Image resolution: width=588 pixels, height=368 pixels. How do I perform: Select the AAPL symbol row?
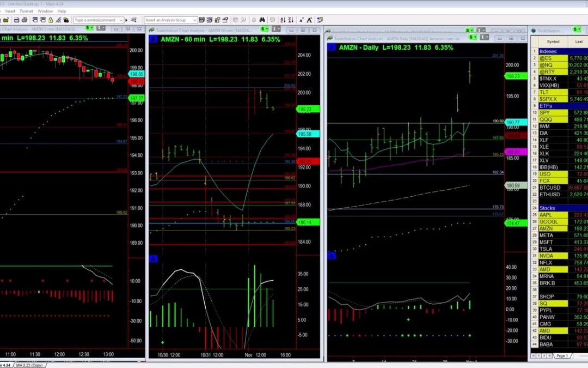[553, 215]
